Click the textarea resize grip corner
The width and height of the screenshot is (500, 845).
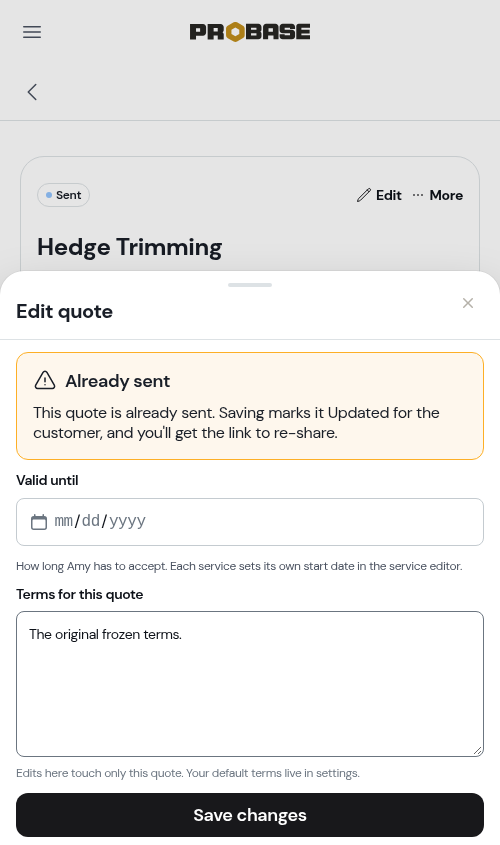pyautogui.click(x=477, y=751)
